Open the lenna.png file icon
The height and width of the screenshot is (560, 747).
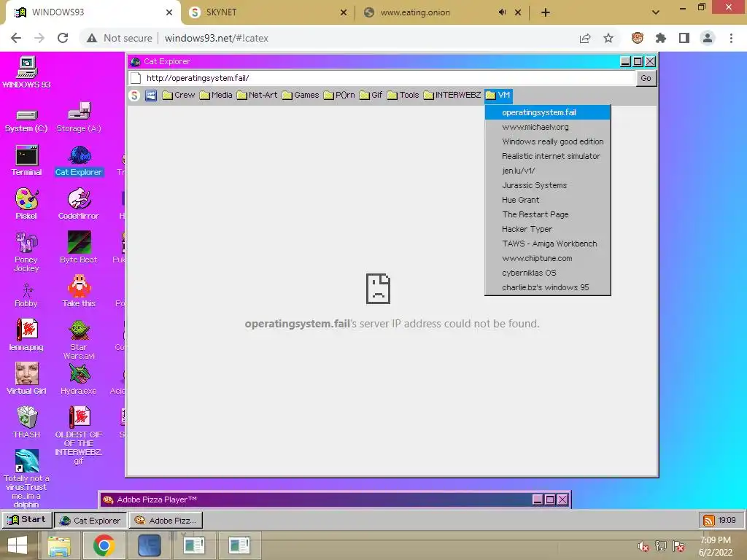[26, 335]
